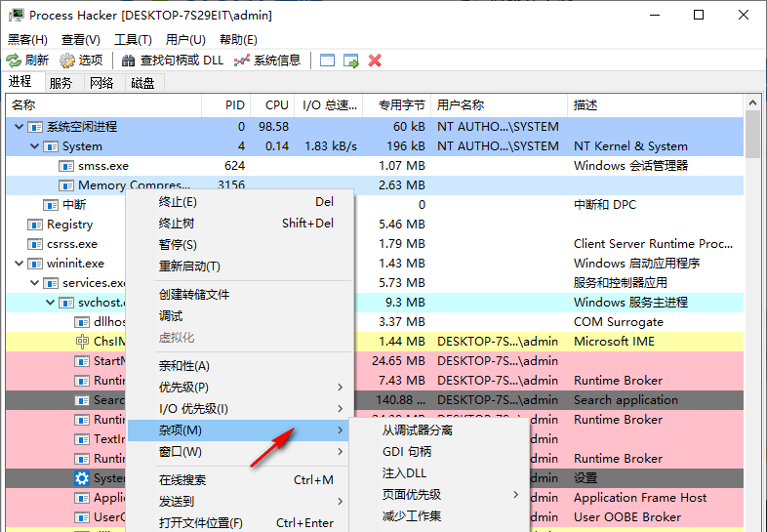This screenshot has height=532, width=767.
Task: Click the vertical scrollbar thumb
Action: 752,134
